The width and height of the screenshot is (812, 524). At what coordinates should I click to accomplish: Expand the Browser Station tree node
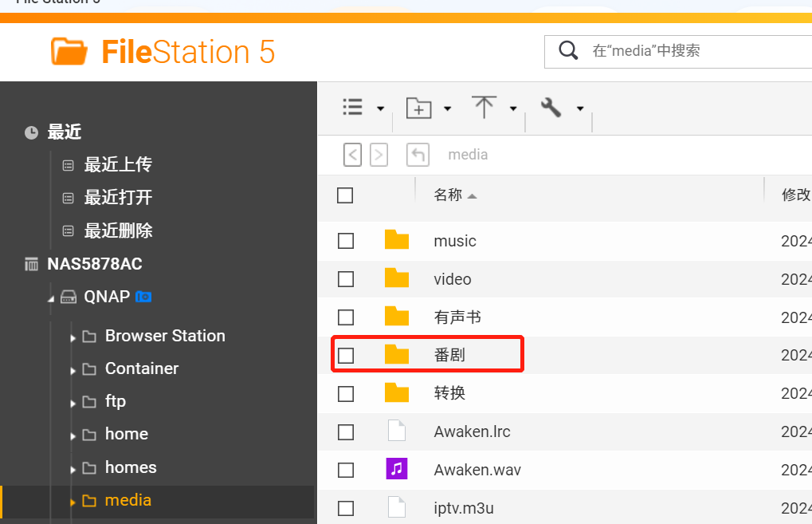click(x=73, y=338)
